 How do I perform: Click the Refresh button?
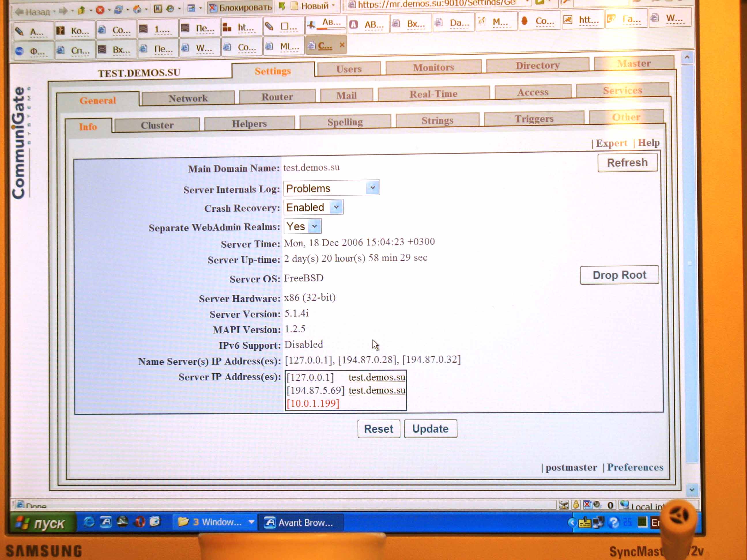(627, 163)
